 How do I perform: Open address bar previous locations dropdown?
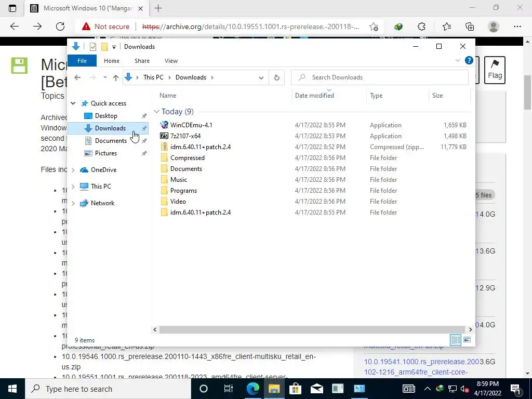coord(261,78)
